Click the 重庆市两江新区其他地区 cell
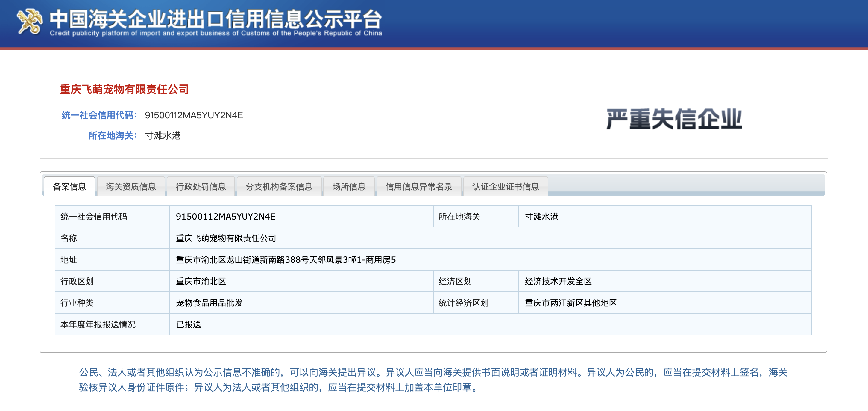 point(665,303)
